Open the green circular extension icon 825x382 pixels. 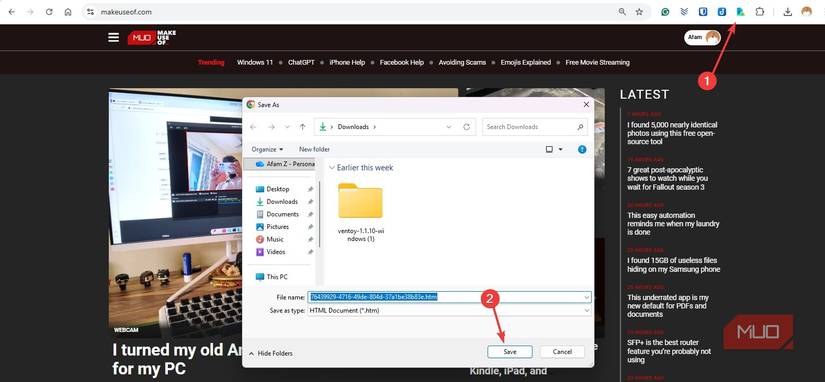(665, 12)
